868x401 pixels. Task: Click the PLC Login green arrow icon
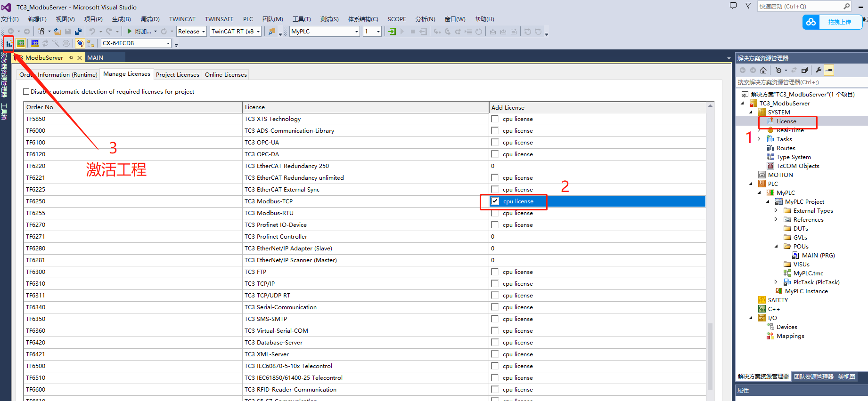392,32
